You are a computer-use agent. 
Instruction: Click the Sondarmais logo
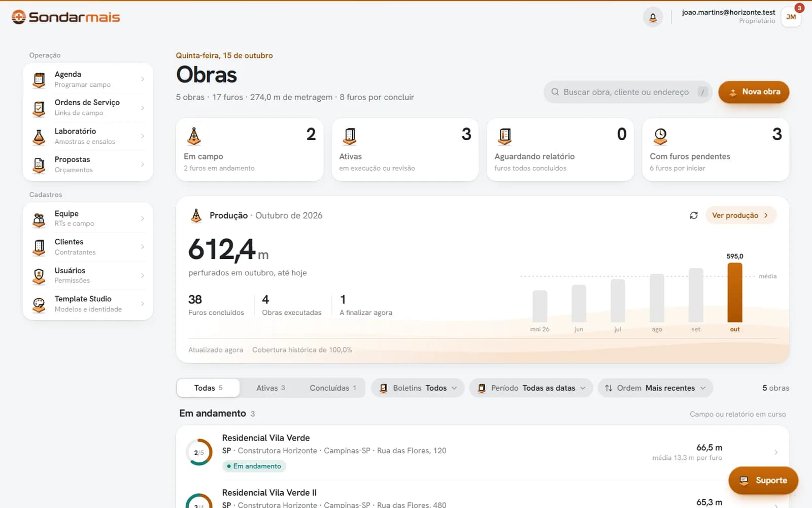66,17
